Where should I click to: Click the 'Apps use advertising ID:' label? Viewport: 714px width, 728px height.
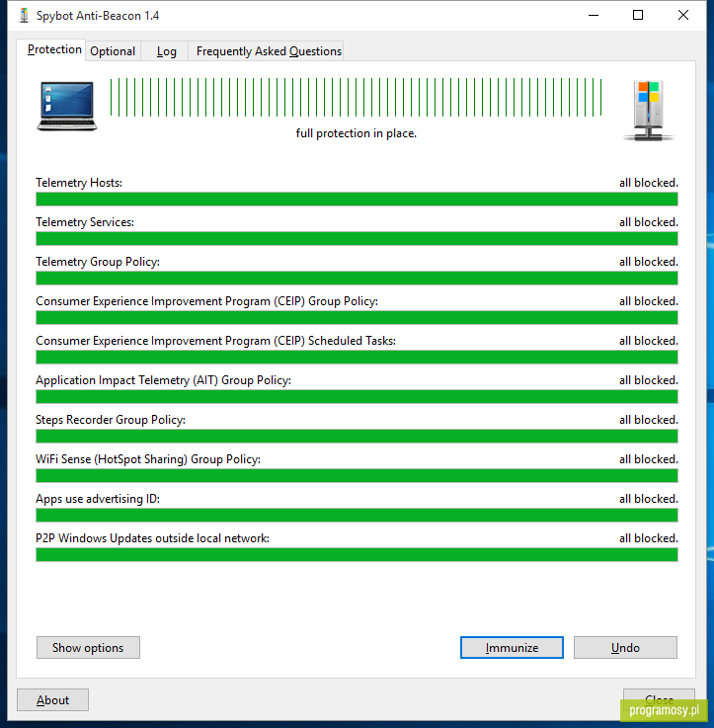coord(98,498)
